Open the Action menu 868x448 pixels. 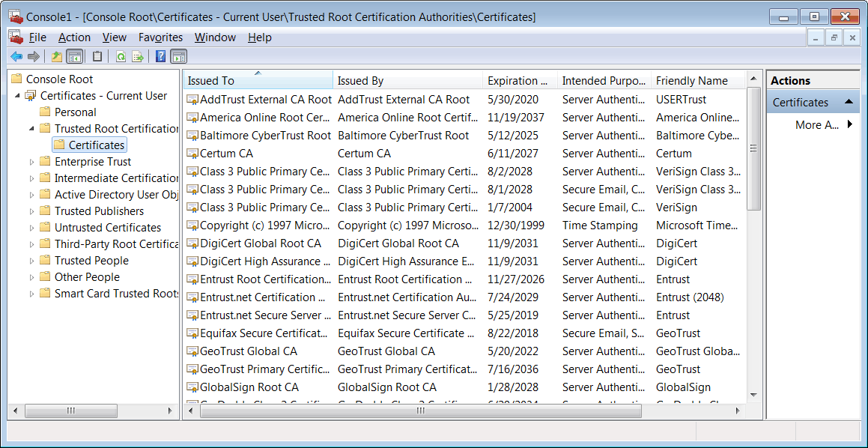[74, 37]
